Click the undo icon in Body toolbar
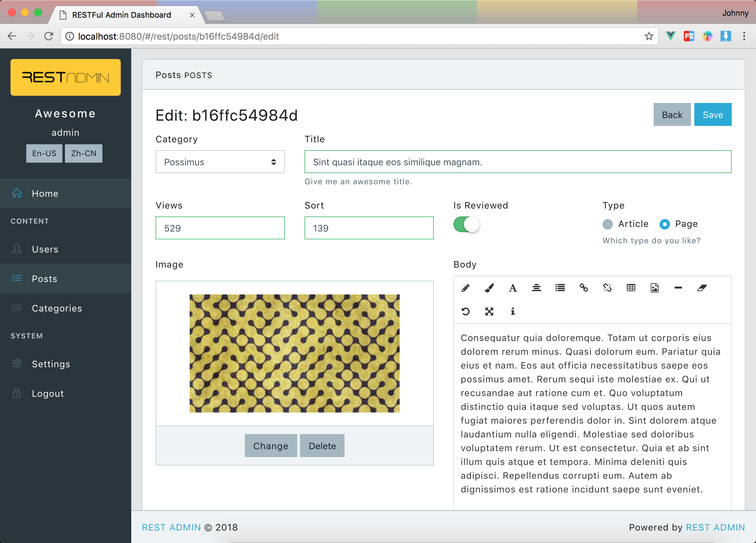Viewport: 756px width, 543px height. 465,312
